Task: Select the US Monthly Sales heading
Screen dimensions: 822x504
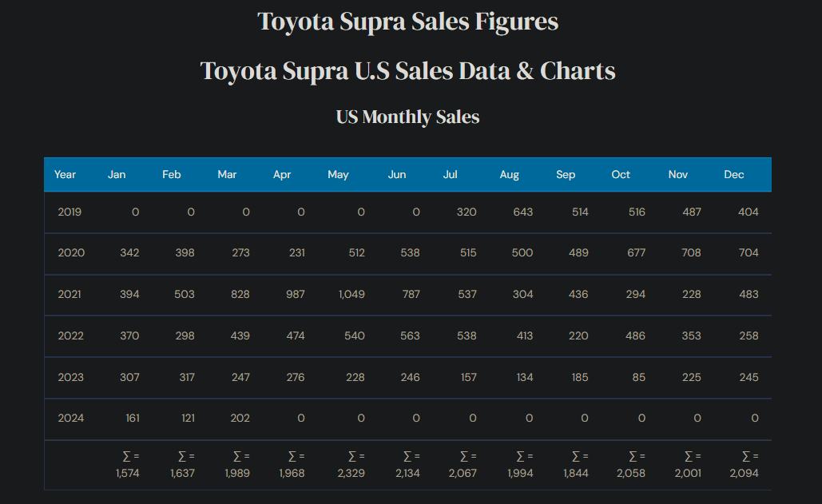Action: (408, 117)
